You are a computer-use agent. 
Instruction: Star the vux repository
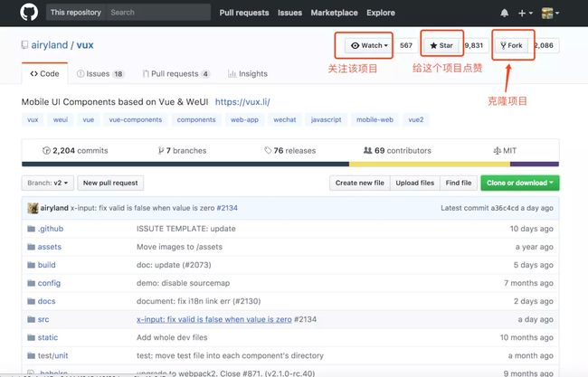[441, 45]
